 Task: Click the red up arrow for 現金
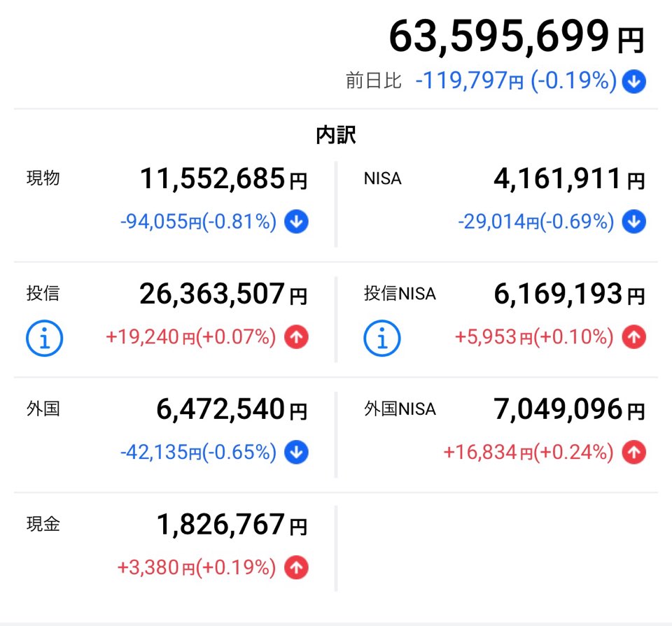pos(296,568)
